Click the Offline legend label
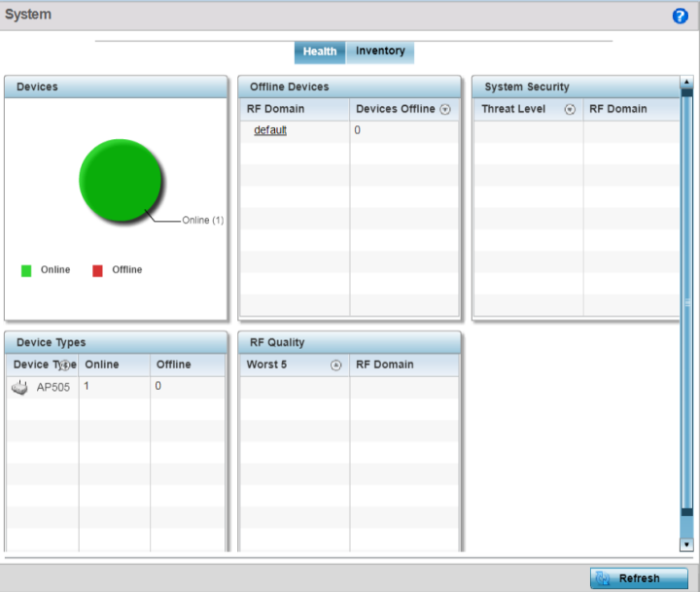This screenshot has height=592, width=700. [x=127, y=269]
